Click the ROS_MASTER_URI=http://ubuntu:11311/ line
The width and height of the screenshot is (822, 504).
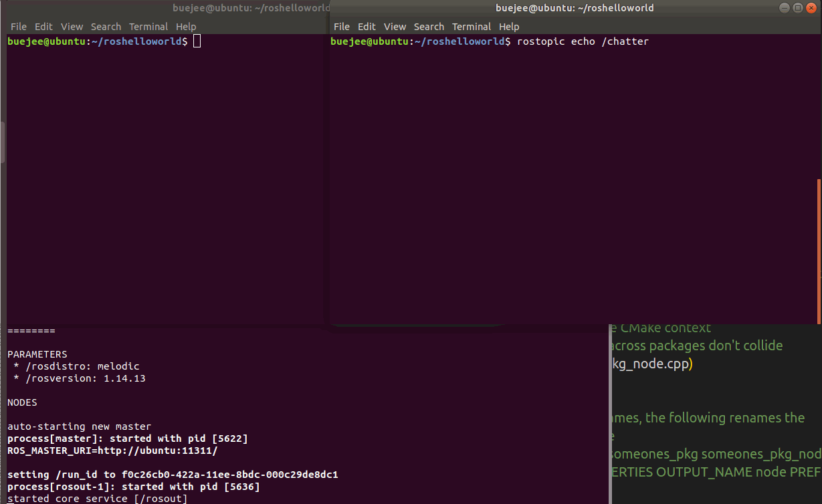click(x=112, y=451)
